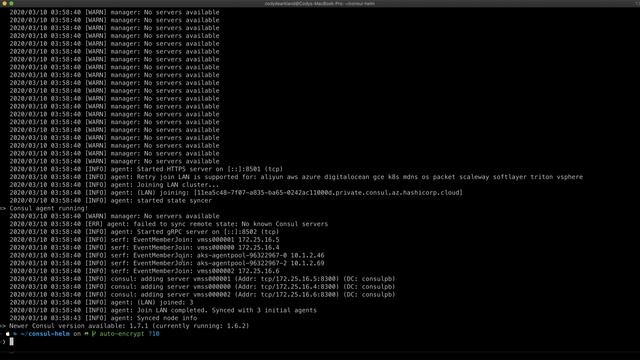This screenshot has width=640, height=360.
Task: Place the cursor at the block cursor on the prompt line
Action: coord(11,342)
